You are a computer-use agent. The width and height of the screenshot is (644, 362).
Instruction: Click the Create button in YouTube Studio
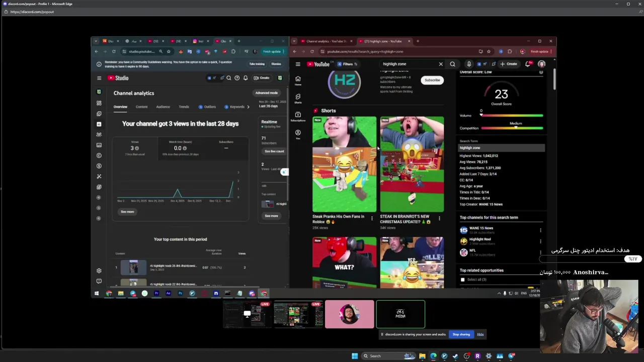click(x=262, y=78)
